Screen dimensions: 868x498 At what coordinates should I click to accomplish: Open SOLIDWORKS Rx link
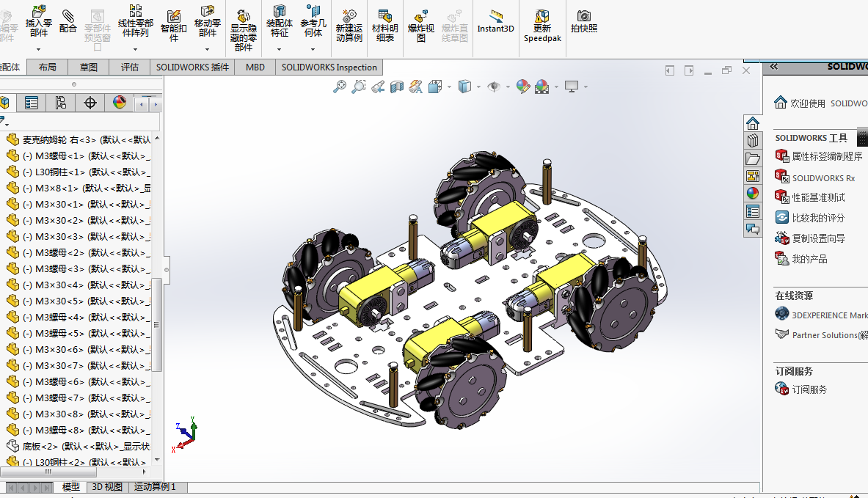815,177
